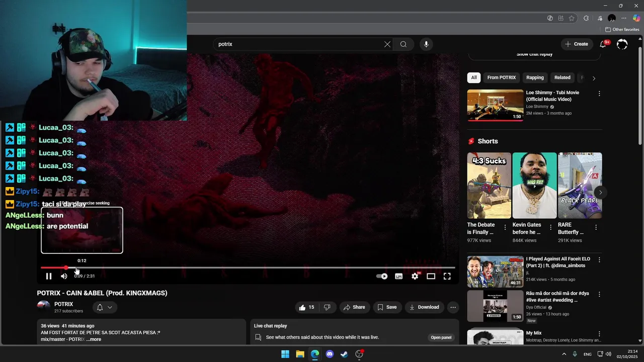This screenshot has height=362, width=644.
Task: Open the Windows Start menu
Action: 285,354
